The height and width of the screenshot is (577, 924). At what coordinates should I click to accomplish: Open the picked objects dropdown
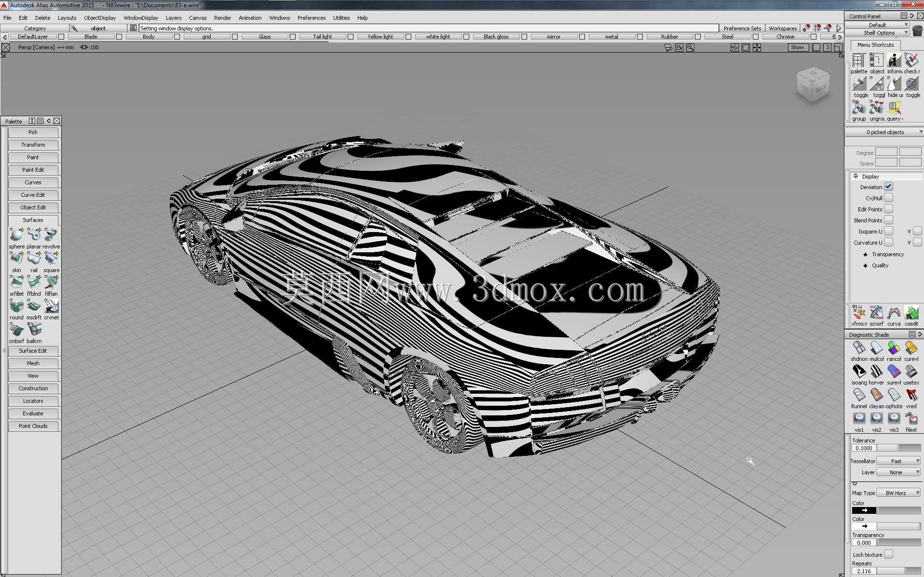point(884,132)
